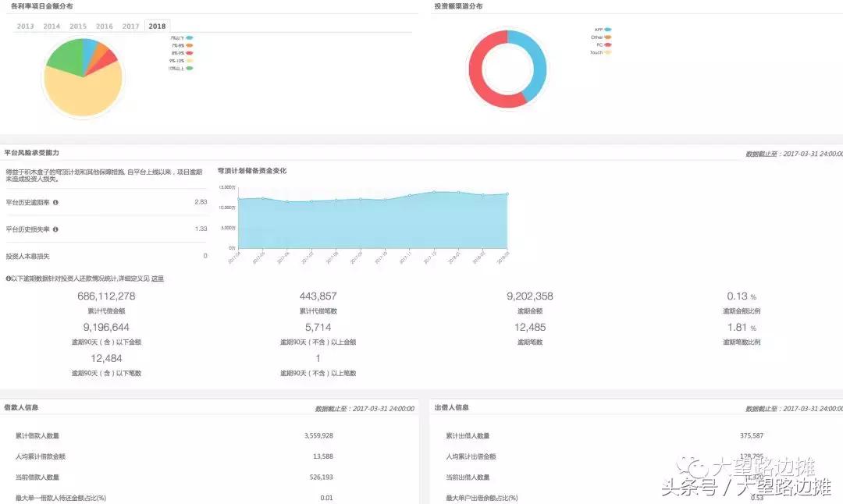Open the 2016 year tab

click(105, 26)
